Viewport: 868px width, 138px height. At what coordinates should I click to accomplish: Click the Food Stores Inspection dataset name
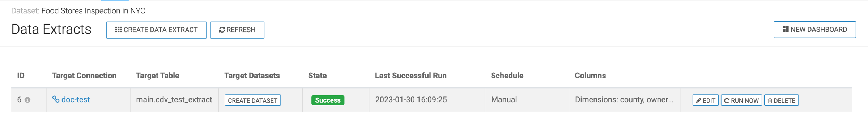(x=93, y=11)
